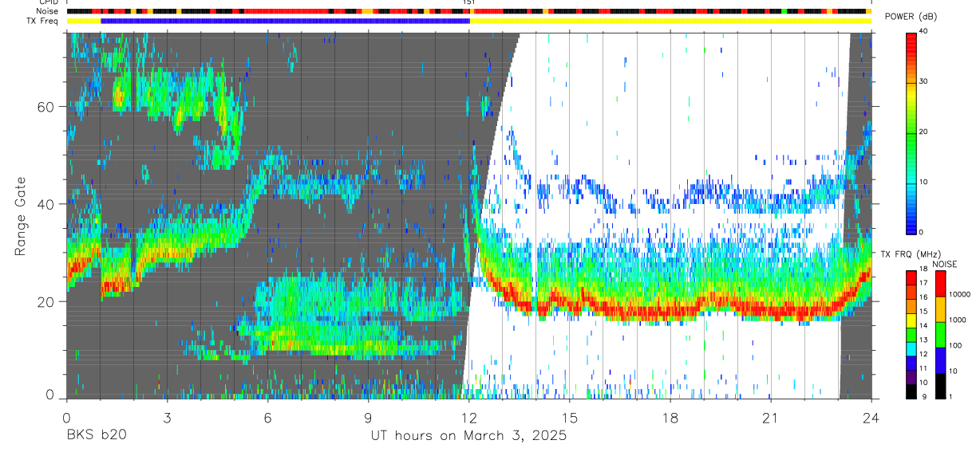Click the "BKS b20" radar beam label
This screenshot has width=980, height=452.
[x=95, y=436]
